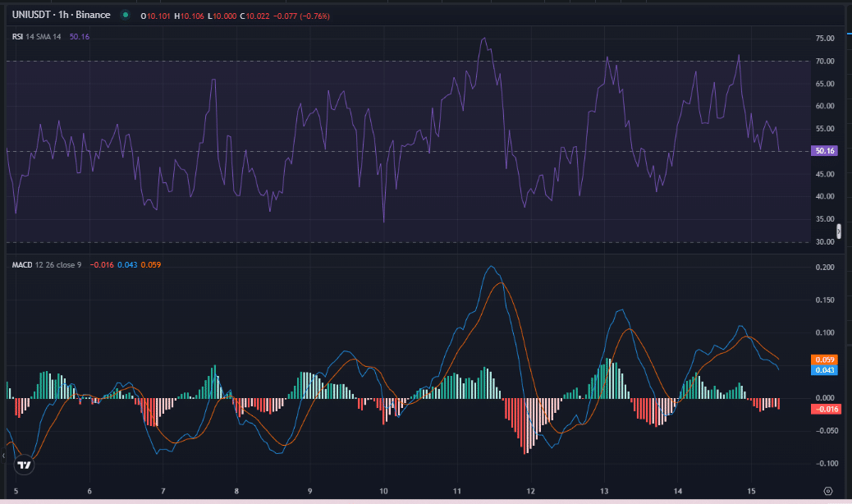The width and height of the screenshot is (852, 504).
Task: Click the green market status dot
Action: click(x=126, y=16)
